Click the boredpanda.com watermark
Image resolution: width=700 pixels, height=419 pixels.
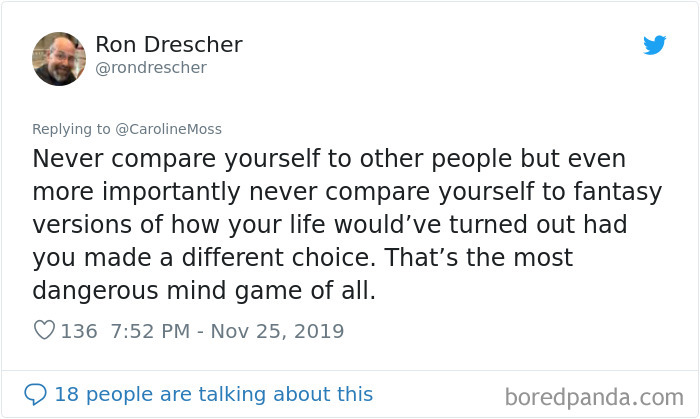(x=594, y=397)
